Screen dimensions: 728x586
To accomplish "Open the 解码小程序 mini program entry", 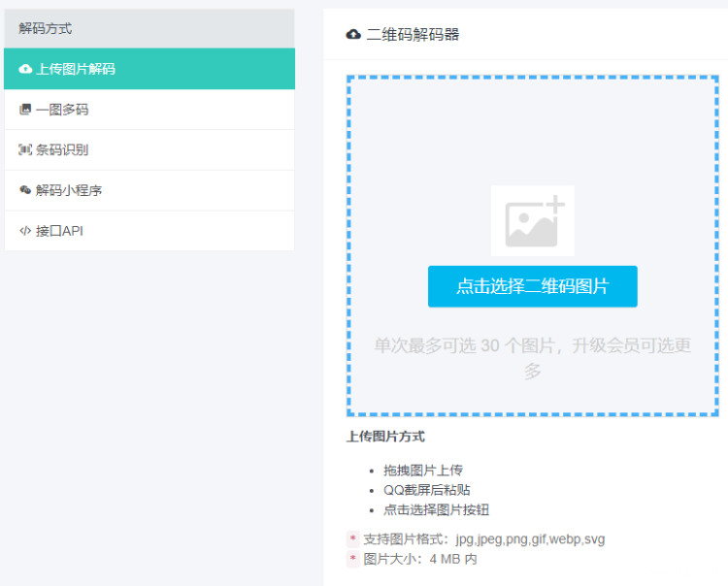I will (69, 190).
